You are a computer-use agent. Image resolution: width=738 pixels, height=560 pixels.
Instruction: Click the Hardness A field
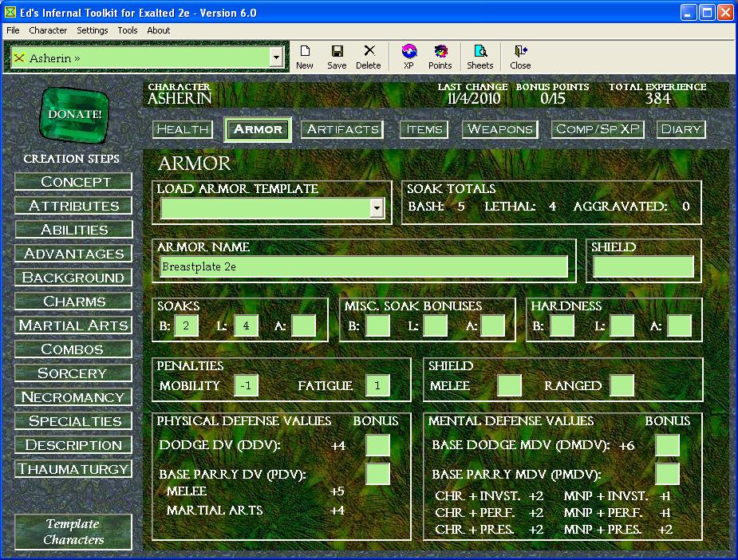(680, 325)
